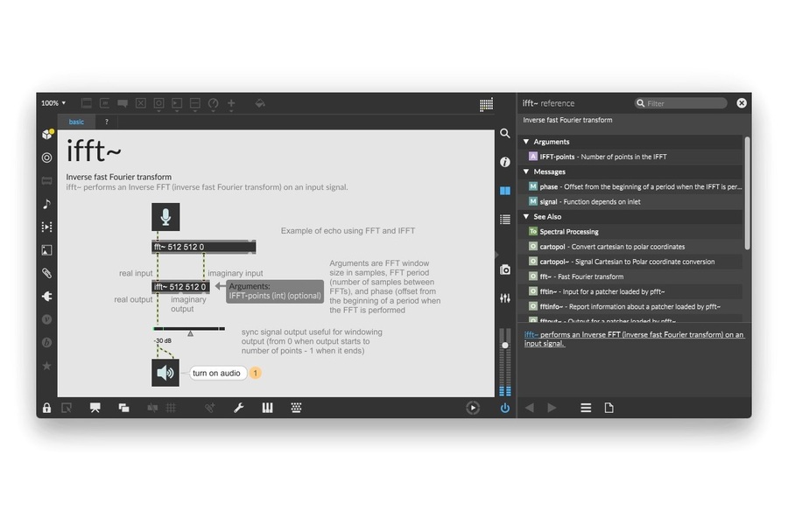Collapse the Messages section in reference

[526, 171]
